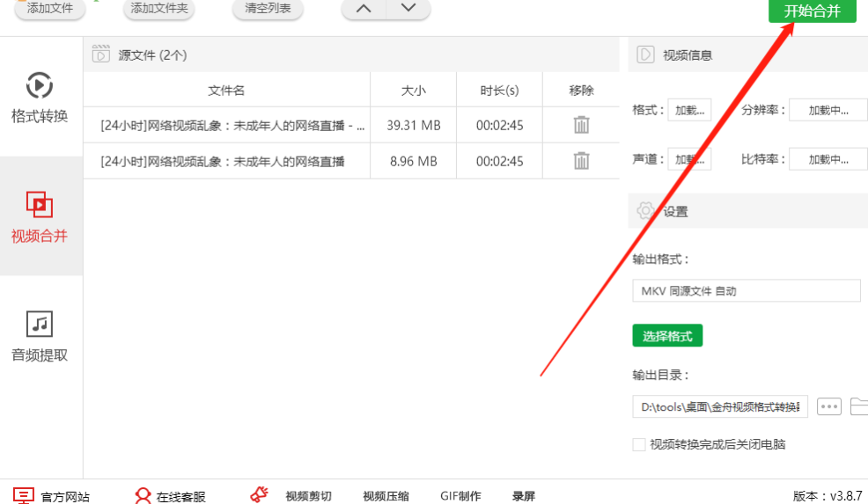The width and height of the screenshot is (868, 504).
Task: Enable 视频转换完成后关闭电脑 checkbox
Action: pyautogui.click(x=639, y=444)
